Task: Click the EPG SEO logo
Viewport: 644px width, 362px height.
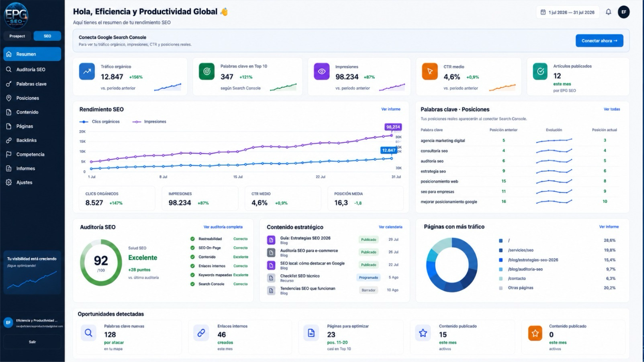Action: 16,16
